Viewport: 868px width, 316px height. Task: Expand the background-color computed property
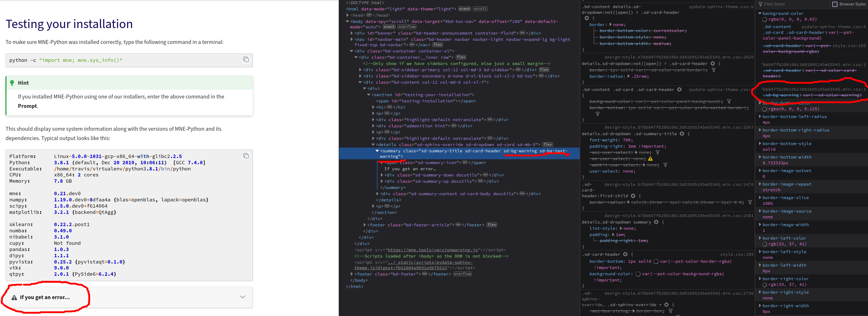759,13
